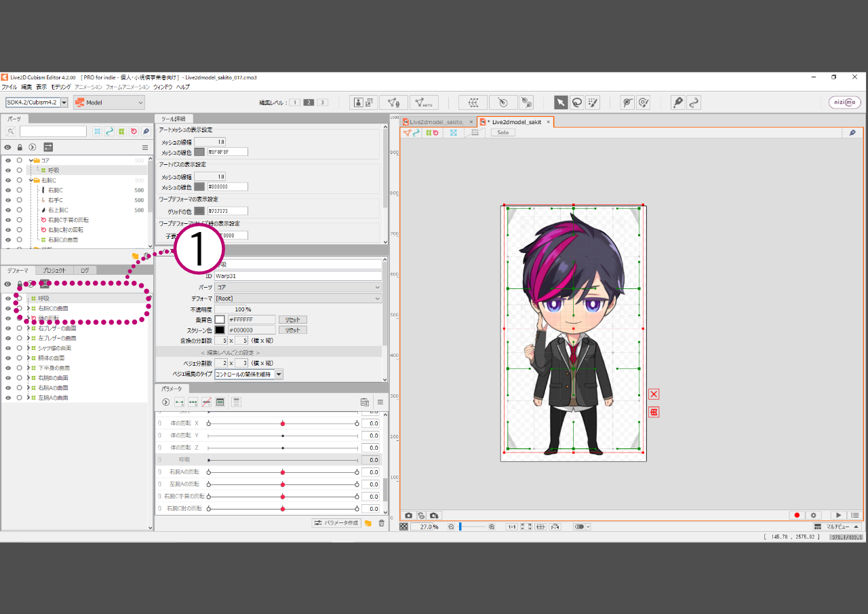
Task: Click the 乗算色 white color swatch
Action: (220, 320)
